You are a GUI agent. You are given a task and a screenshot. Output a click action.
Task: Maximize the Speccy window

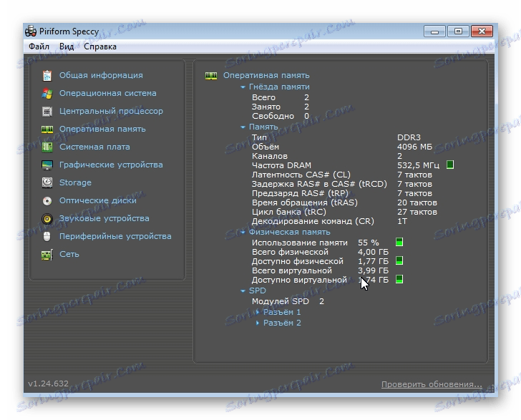tap(458, 31)
